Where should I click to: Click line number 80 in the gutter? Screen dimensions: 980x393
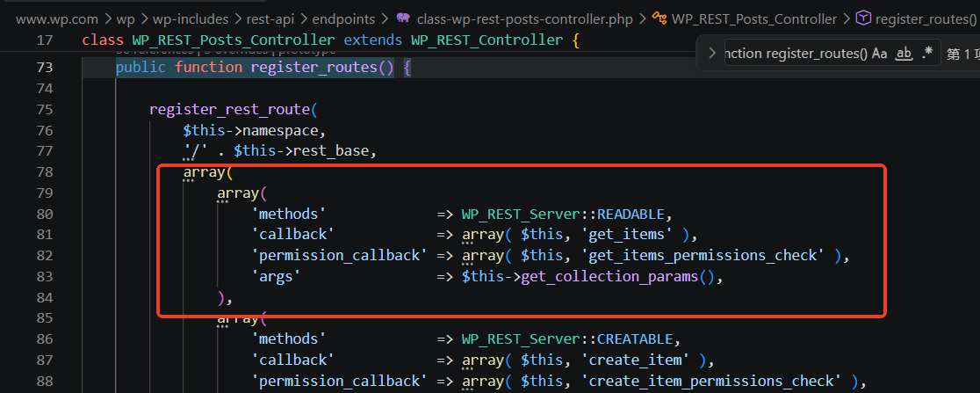pyautogui.click(x=45, y=214)
